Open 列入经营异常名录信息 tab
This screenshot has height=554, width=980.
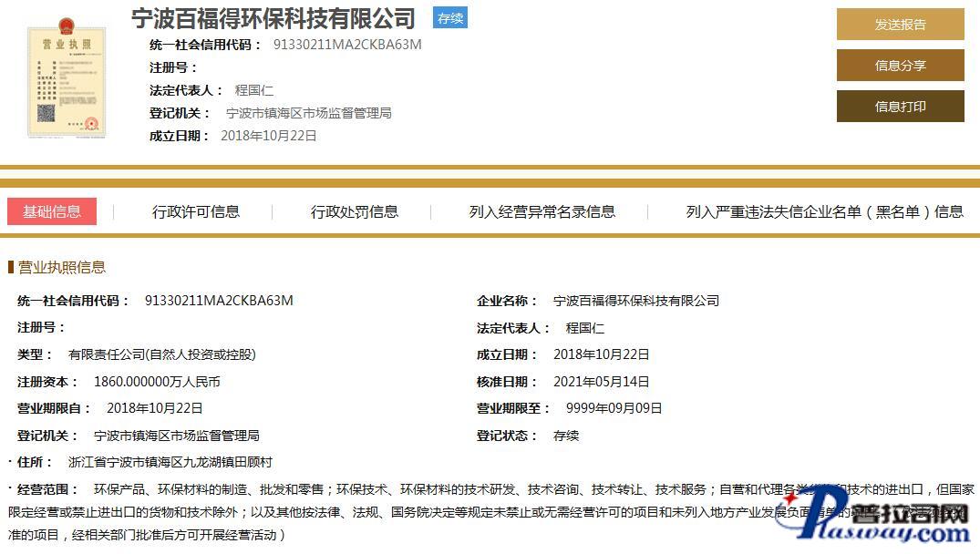pyautogui.click(x=542, y=211)
